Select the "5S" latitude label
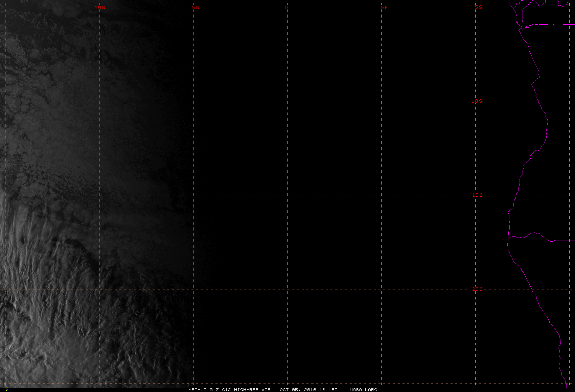 pyautogui.click(x=479, y=7)
